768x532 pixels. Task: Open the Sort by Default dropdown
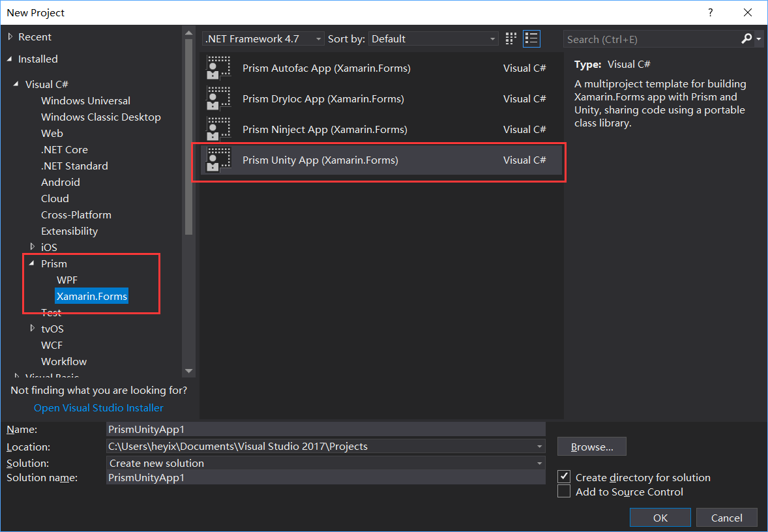[x=433, y=38]
